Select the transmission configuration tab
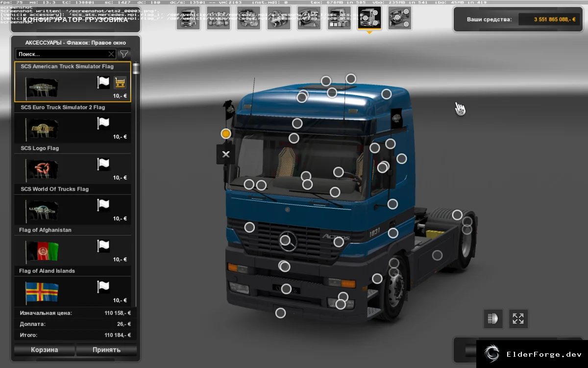The image size is (588, 368). pos(279,18)
